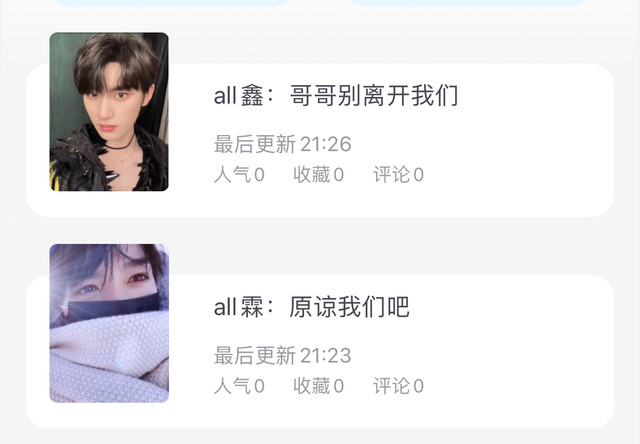Tap 收藏 0 on the all鑫 story
640x444 pixels.
(318, 175)
